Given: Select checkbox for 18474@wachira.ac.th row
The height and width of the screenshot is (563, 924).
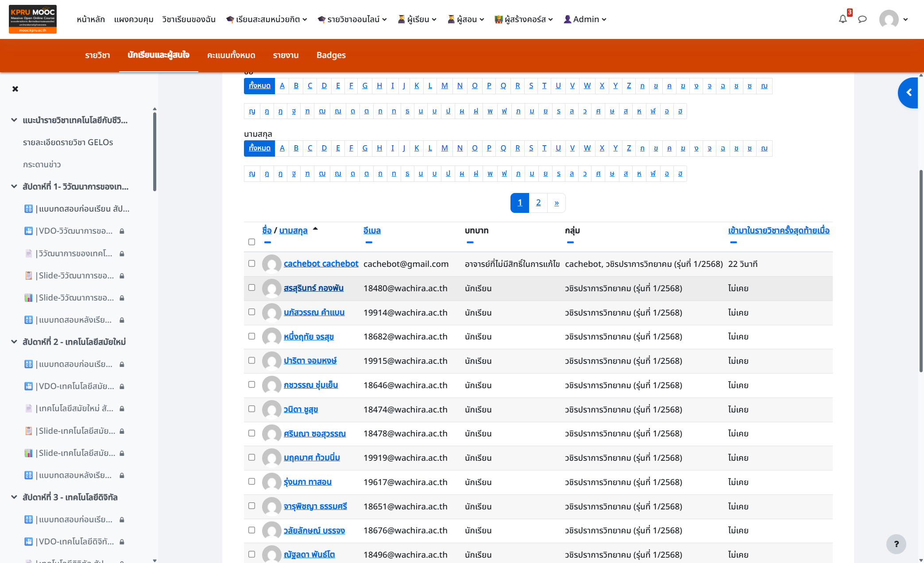Looking at the screenshot, I should pyautogui.click(x=251, y=409).
